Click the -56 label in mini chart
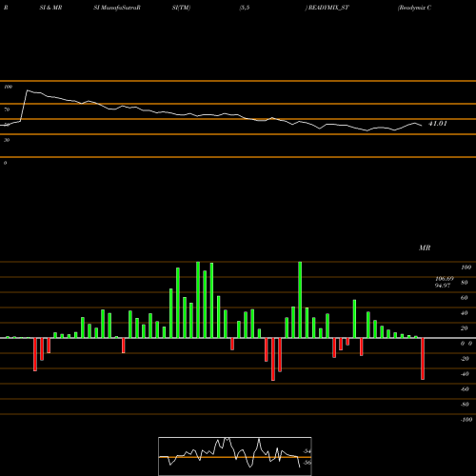Screen dimensions: 476x476 click(307, 463)
